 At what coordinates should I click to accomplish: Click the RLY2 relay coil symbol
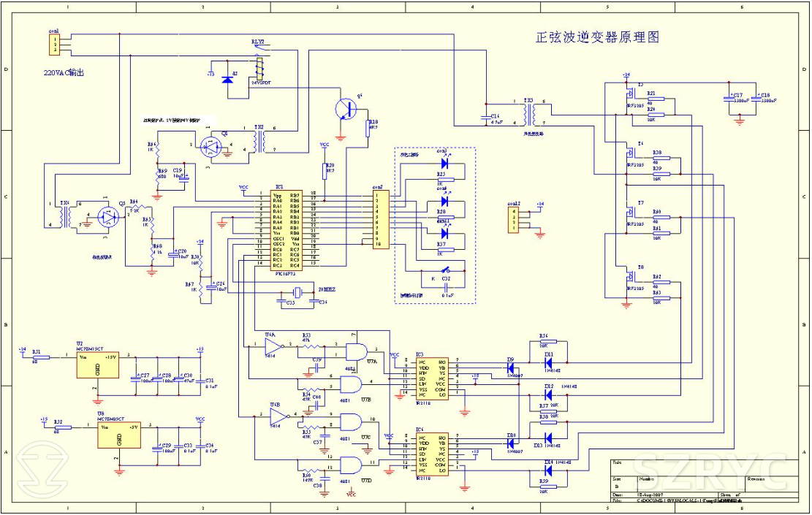point(259,69)
